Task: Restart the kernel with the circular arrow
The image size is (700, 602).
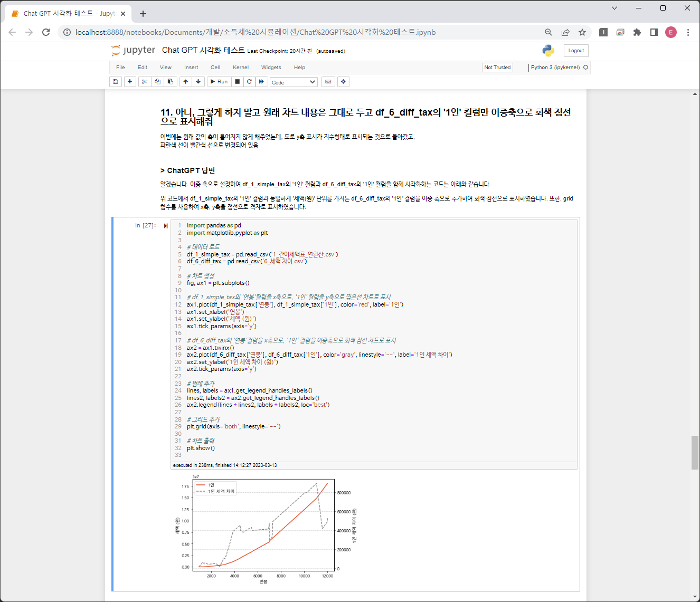Action: 249,82
